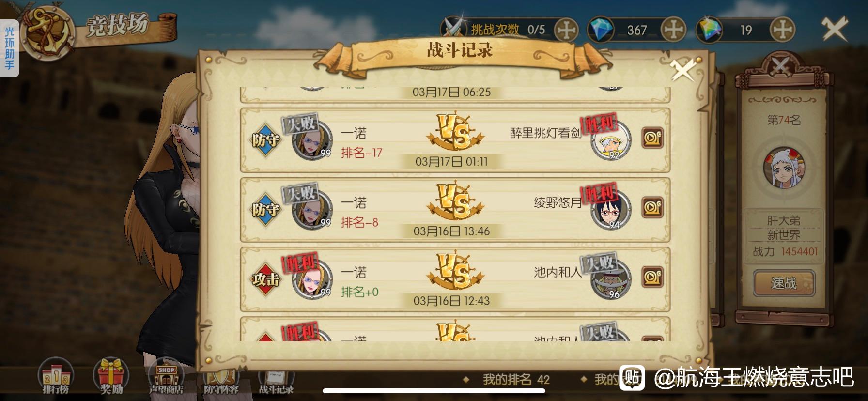
Task: Tap the 竞技场 anchor emblem icon
Action: coord(46,33)
